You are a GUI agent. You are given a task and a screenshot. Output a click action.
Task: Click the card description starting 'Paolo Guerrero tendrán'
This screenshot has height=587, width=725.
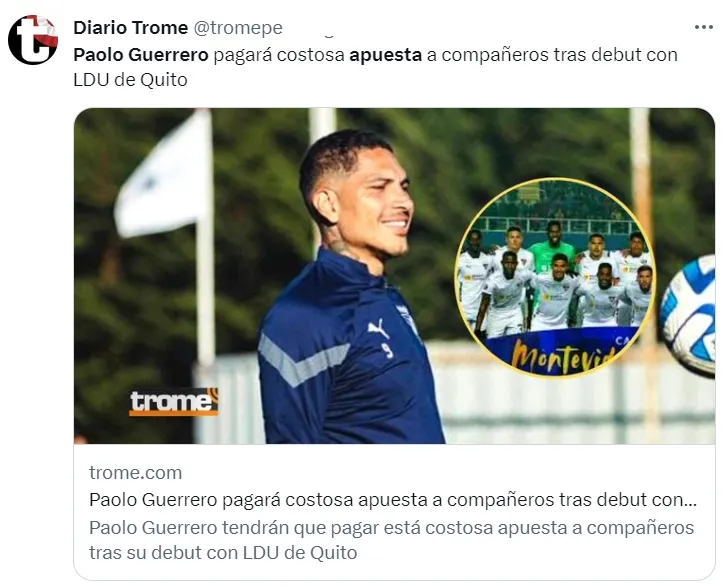(x=392, y=540)
